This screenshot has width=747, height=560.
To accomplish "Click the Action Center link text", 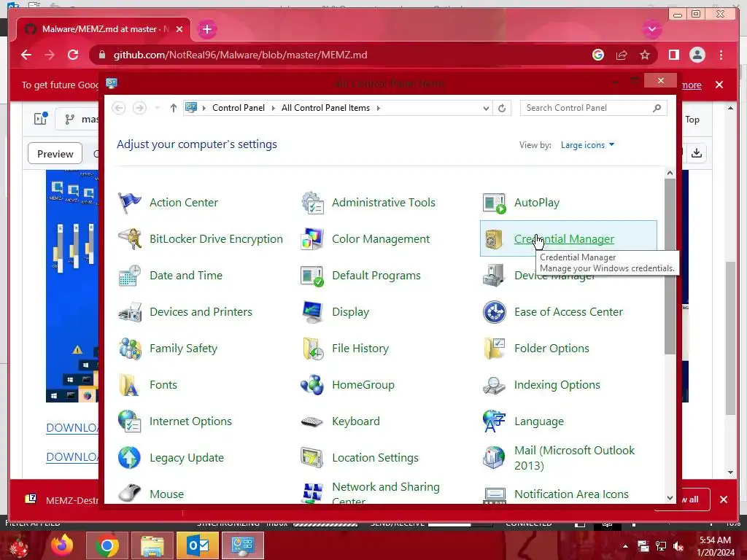I will click(184, 203).
